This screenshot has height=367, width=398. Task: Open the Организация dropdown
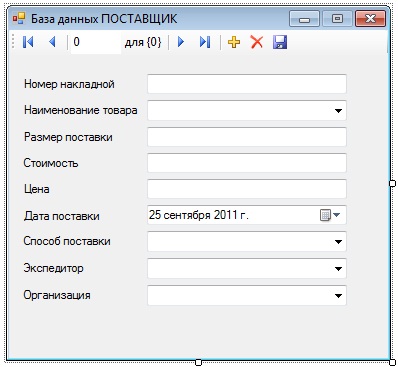click(x=338, y=295)
